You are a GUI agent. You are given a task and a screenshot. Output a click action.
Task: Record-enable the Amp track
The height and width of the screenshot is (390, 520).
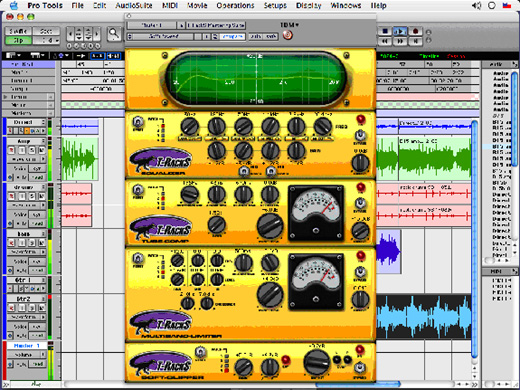coord(11,150)
